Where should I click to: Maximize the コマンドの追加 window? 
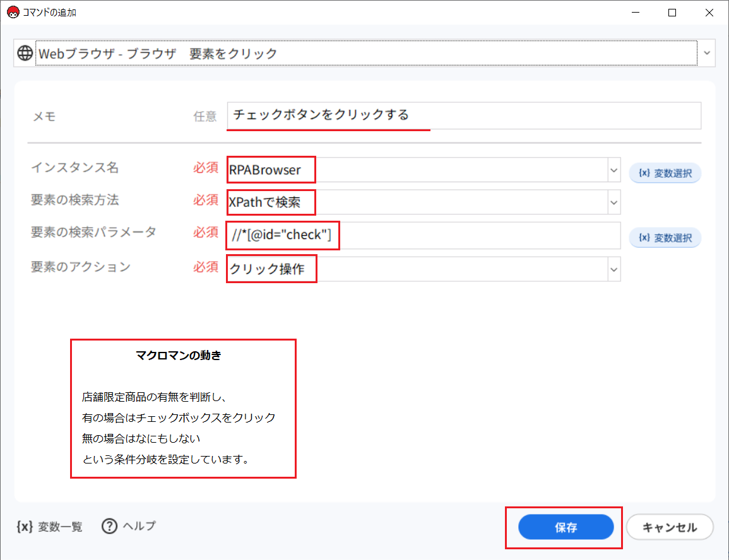(x=672, y=13)
